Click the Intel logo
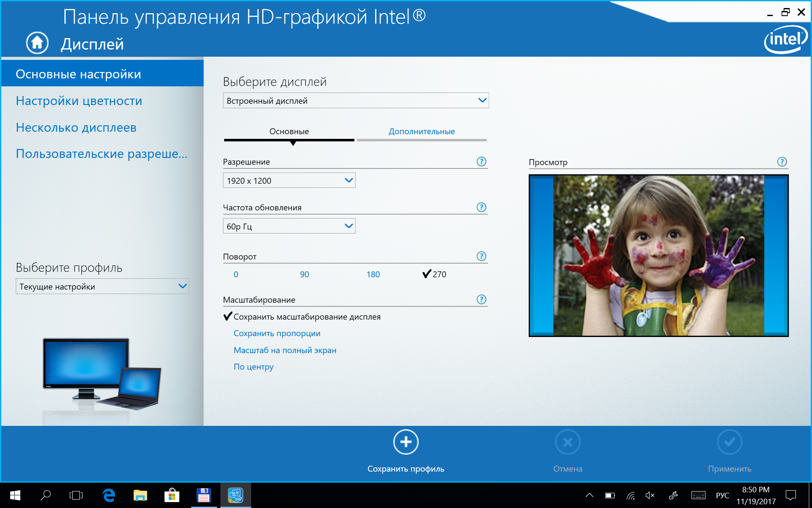The image size is (812, 508). pyautogui.click(x=786, y=39)
